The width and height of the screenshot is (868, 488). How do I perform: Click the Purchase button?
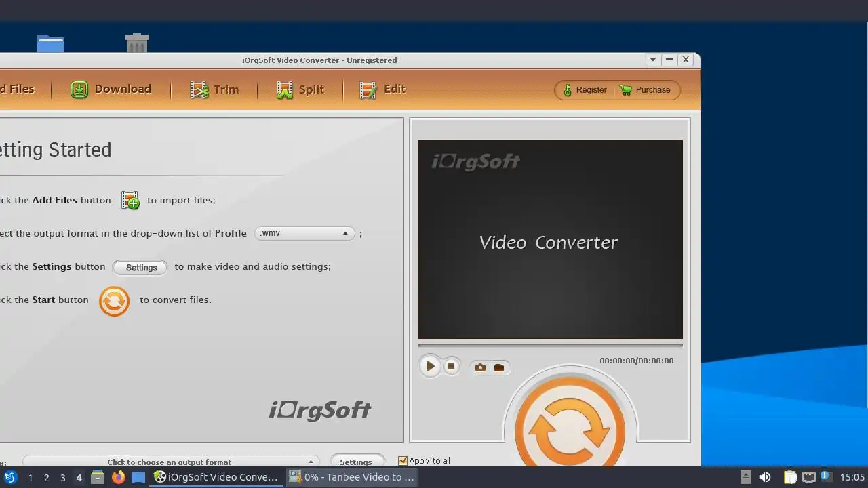646,90
